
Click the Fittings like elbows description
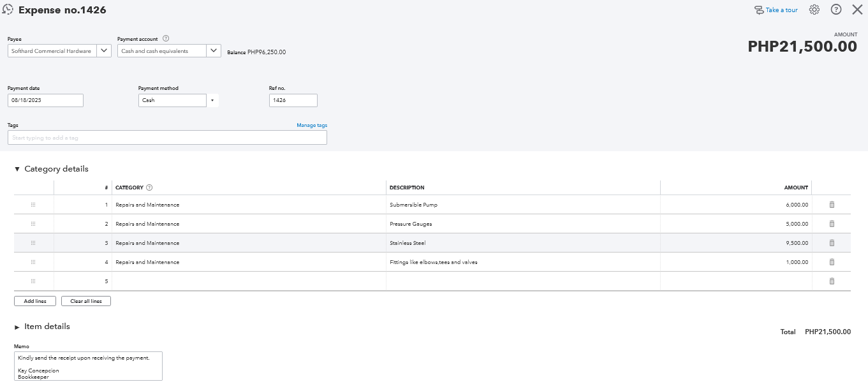point(434,262)
